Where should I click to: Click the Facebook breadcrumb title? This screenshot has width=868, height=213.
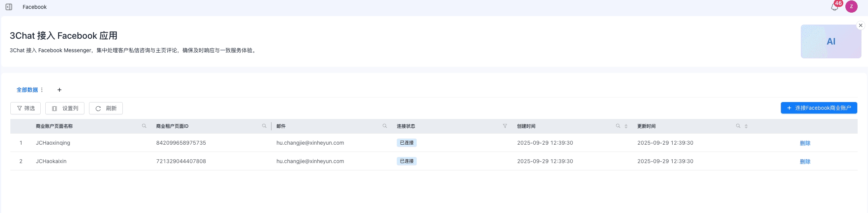tap(35, 7)
